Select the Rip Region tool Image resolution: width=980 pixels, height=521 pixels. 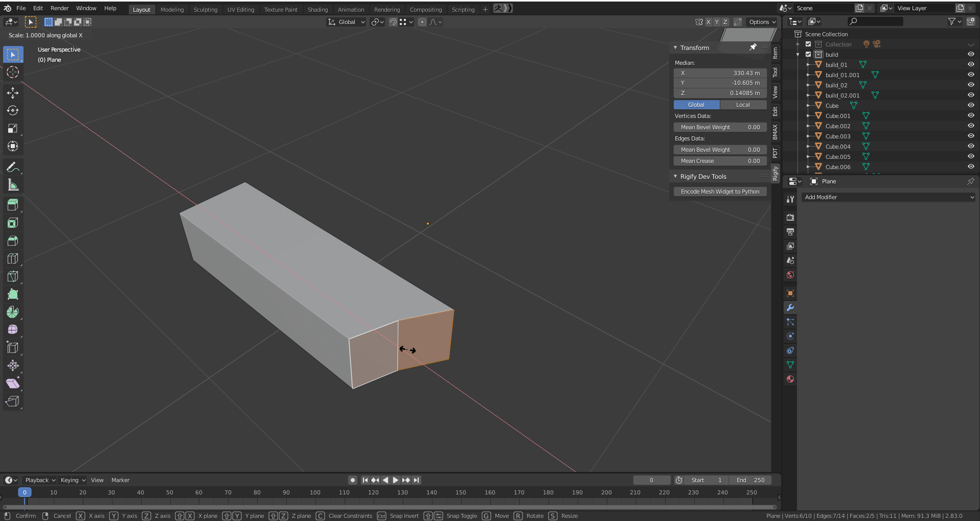[13, 401]
